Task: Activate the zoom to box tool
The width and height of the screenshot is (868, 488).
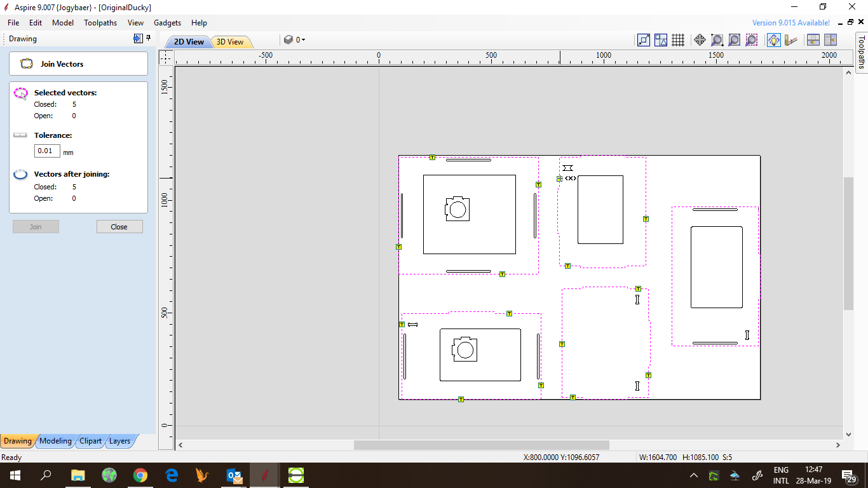Action: coord(717,40)
